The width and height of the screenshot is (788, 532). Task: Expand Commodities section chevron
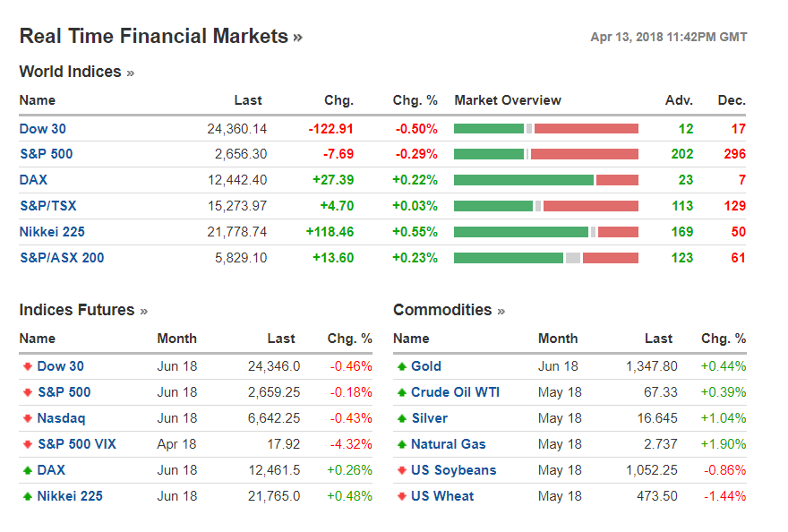[x=501, y=311]
